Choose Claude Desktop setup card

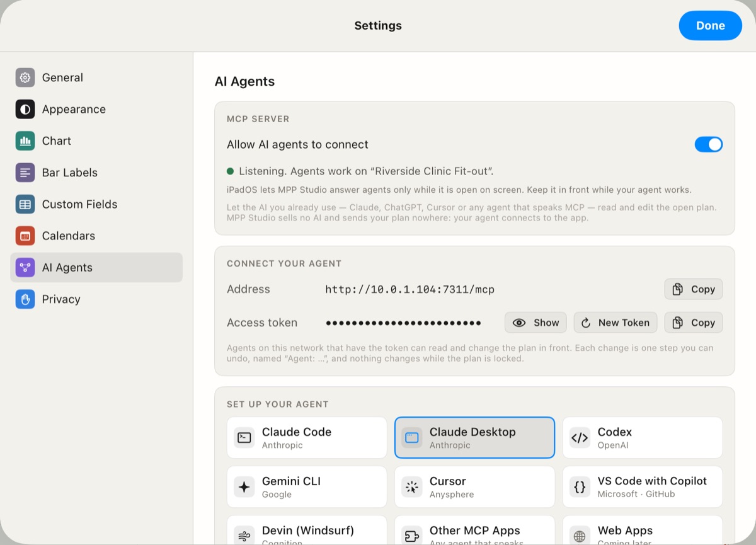click(474, 437)
